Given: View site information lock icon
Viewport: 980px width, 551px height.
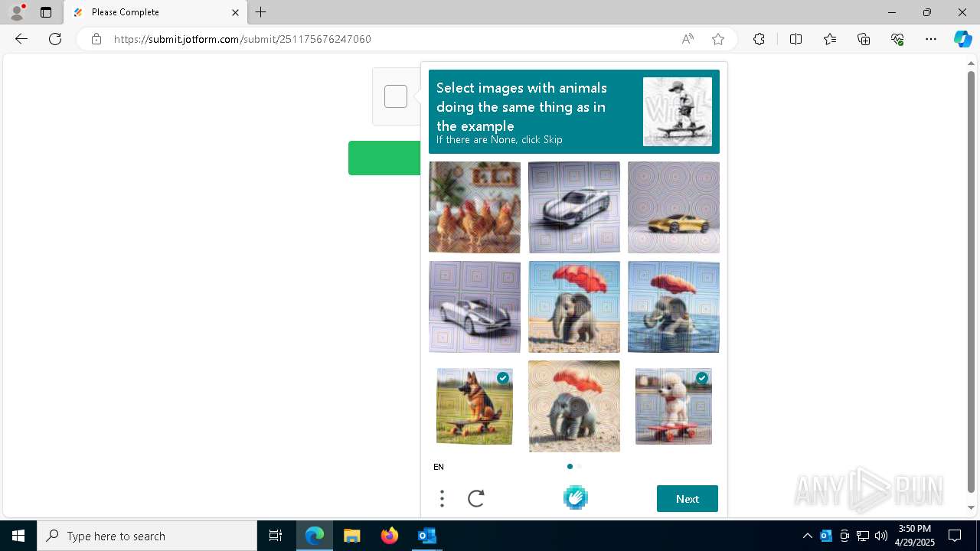Looking at the screenshot, I should click(96, 39).
